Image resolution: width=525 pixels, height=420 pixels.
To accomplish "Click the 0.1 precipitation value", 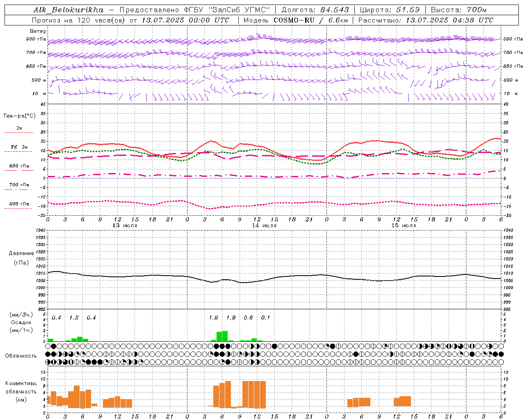I will click(266, 317).
